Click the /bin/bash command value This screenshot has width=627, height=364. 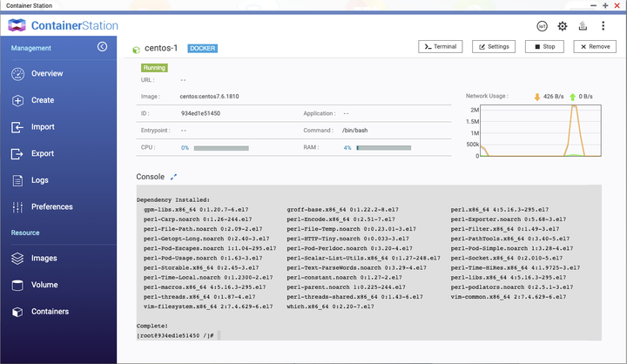click(x=354, y=131)
